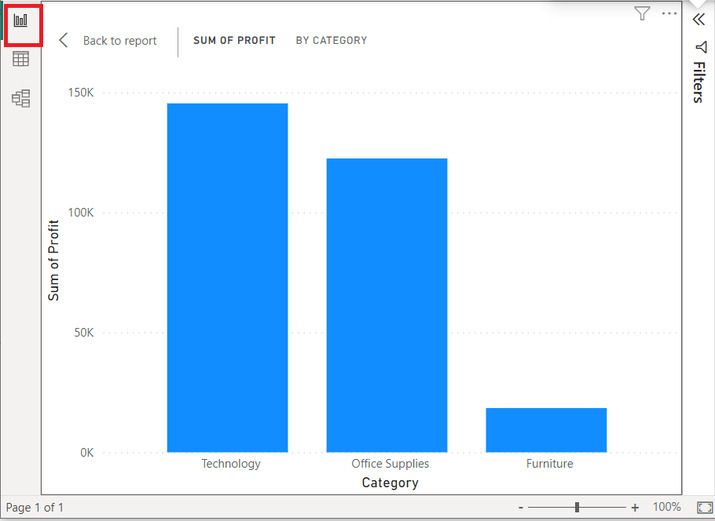Click the Page 1 of 1 status
The width and height of the screenshot is (715, 521).
[x=35, y=507]
